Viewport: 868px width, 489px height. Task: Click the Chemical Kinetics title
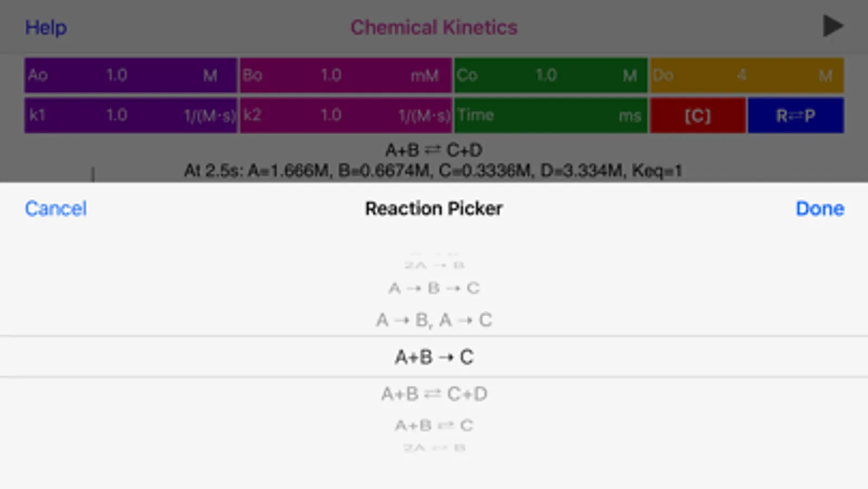(434, 27)
